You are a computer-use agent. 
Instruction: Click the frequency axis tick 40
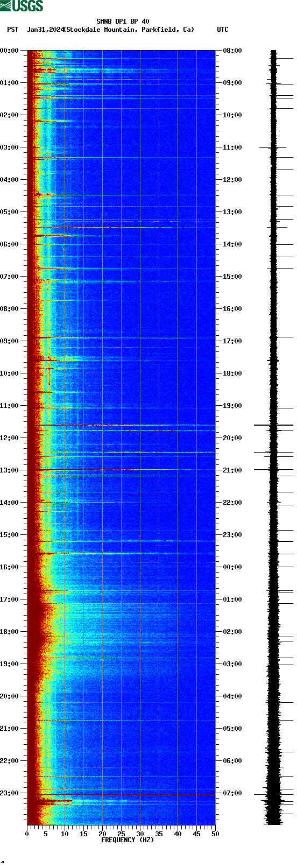tap(178, 834)
